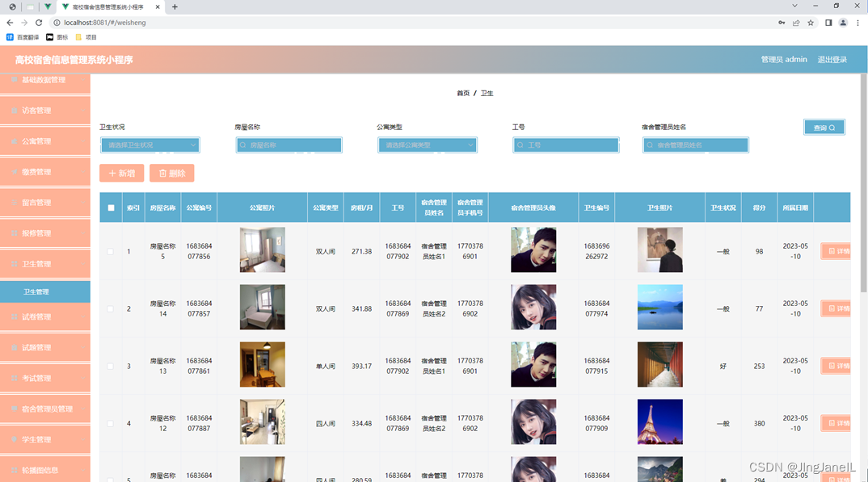Click the 得分 column header

759,207
